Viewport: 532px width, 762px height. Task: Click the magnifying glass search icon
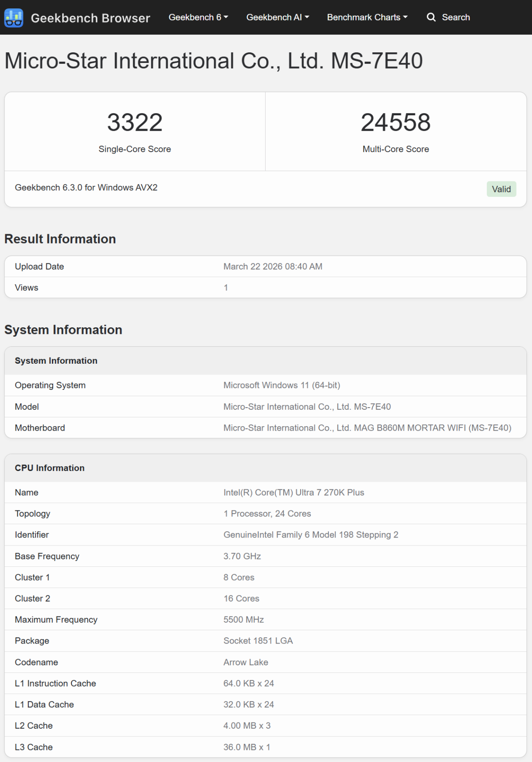(x=431, y=17)
